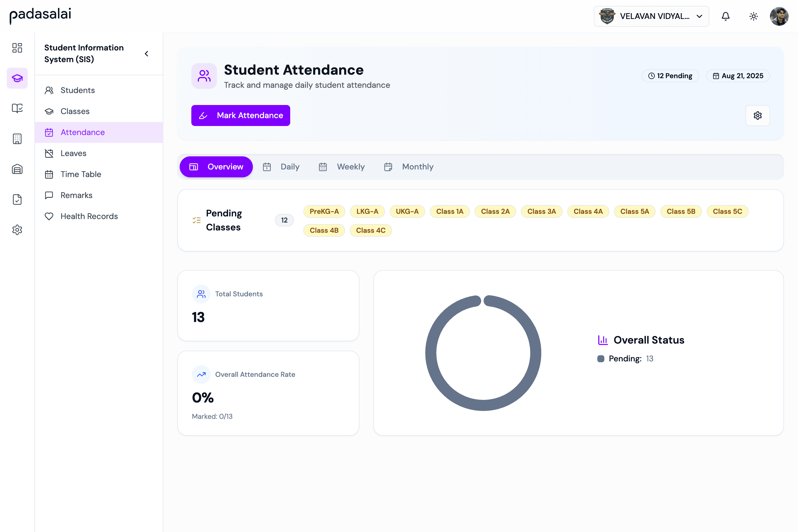Open attendance settings via gear icon

[x=758, y=116]
